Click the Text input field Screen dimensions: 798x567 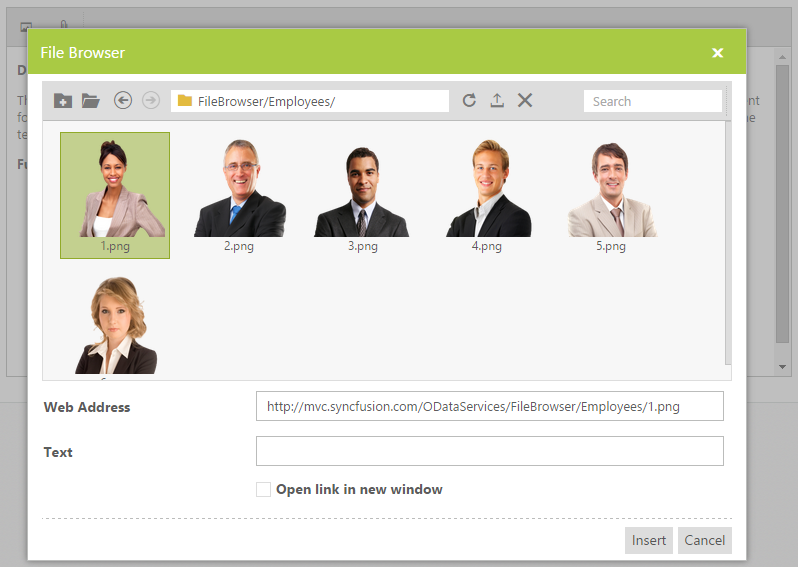[490, 451]
